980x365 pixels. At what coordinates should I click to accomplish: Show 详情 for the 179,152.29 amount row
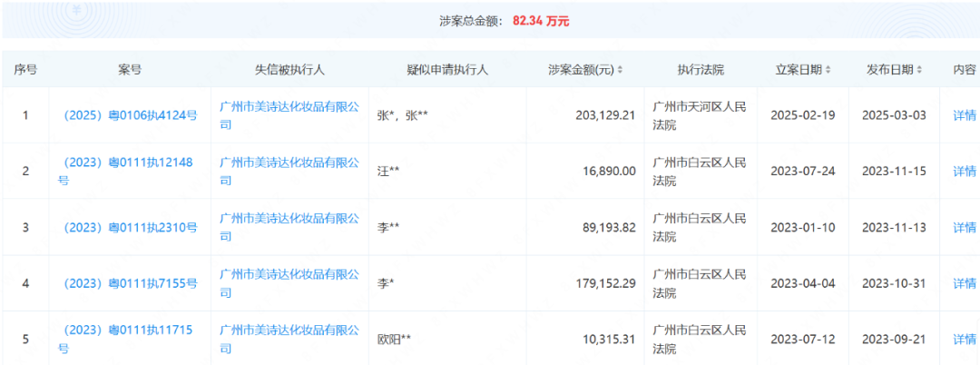[964, 283]
